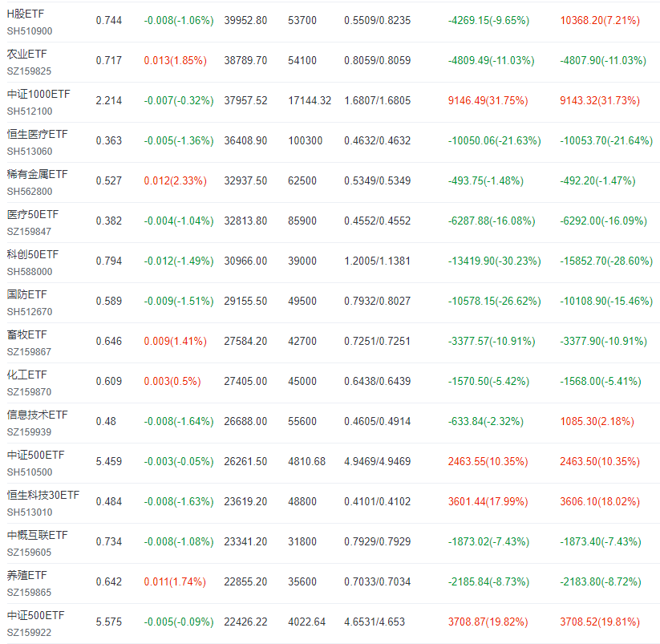Select stock code SZ159865
Image resolution: width=660 pixels, height=644 pixels.
coord(29,592)
